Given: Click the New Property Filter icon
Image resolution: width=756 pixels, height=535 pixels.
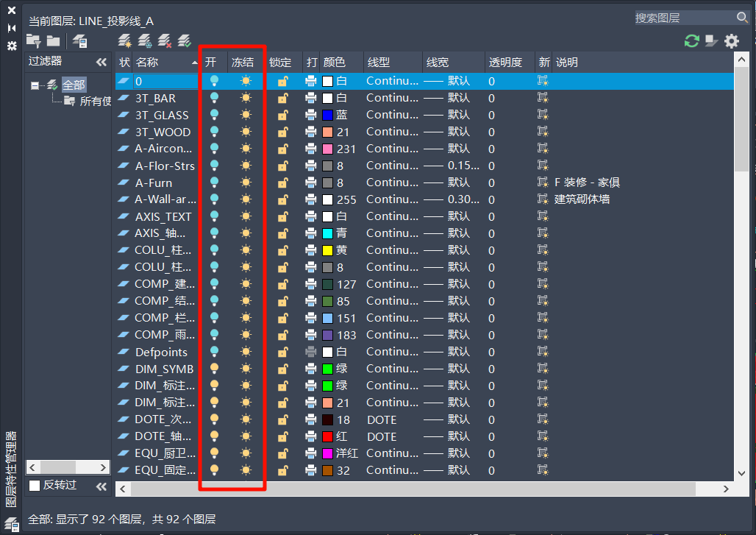Looking at the screenshot, I should click(33, 41).
